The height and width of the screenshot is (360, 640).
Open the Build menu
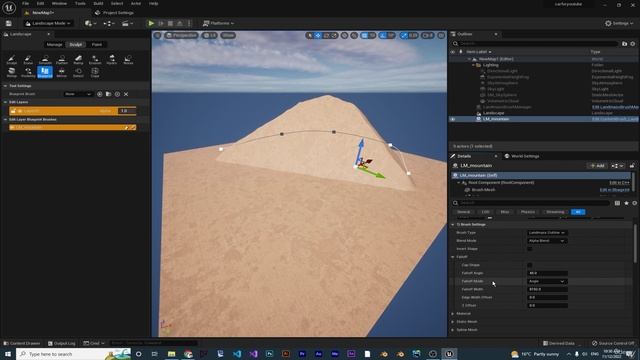point(98,4)
